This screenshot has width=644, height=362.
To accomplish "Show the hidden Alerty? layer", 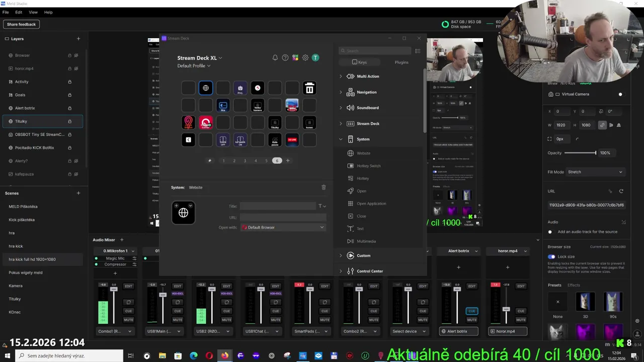I will pyautogui.click(x=76, y=161).
